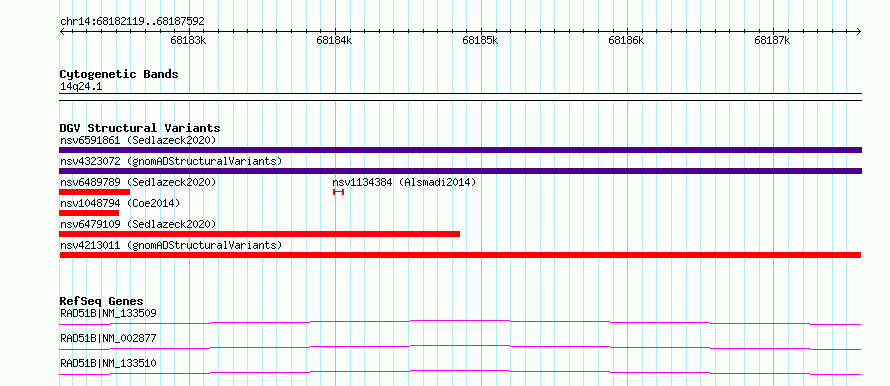The image size is (890, 386).
Task: Open the DGV Structural Variants track heading
Action: pos(140,128)
